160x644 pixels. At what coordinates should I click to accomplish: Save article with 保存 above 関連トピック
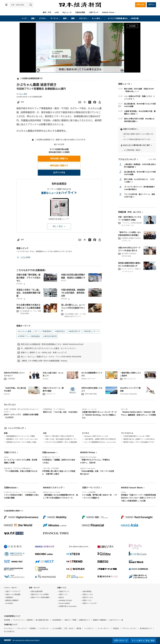coord(21,240)
